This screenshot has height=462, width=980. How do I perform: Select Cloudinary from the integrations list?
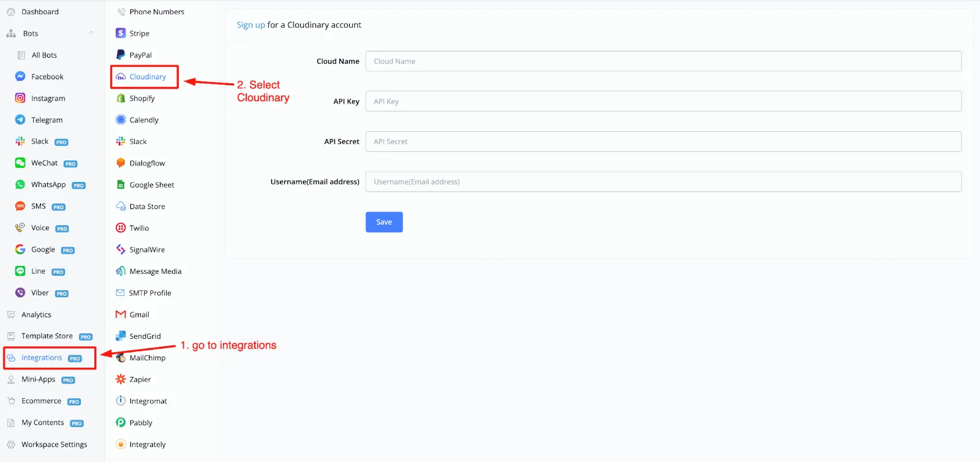coord(145,77)
